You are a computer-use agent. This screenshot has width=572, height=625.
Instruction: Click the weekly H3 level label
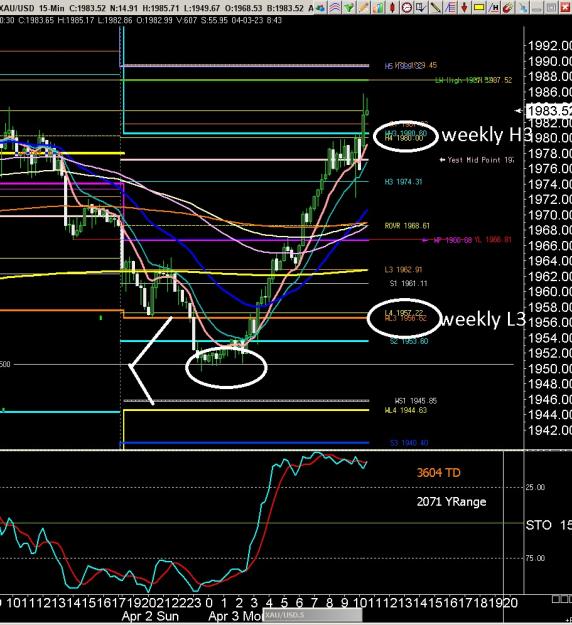487,135
